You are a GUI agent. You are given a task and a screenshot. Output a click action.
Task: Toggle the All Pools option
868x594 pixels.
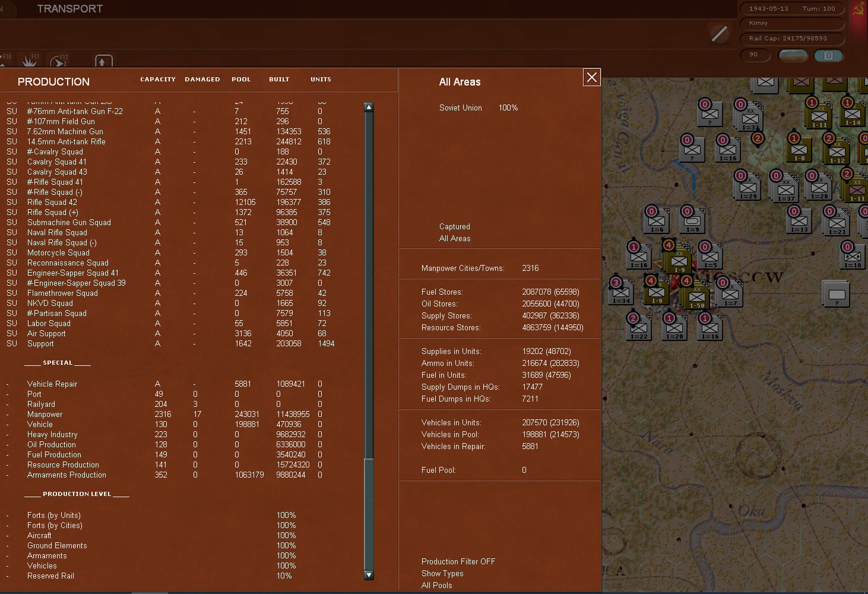(x=437, y=585)
